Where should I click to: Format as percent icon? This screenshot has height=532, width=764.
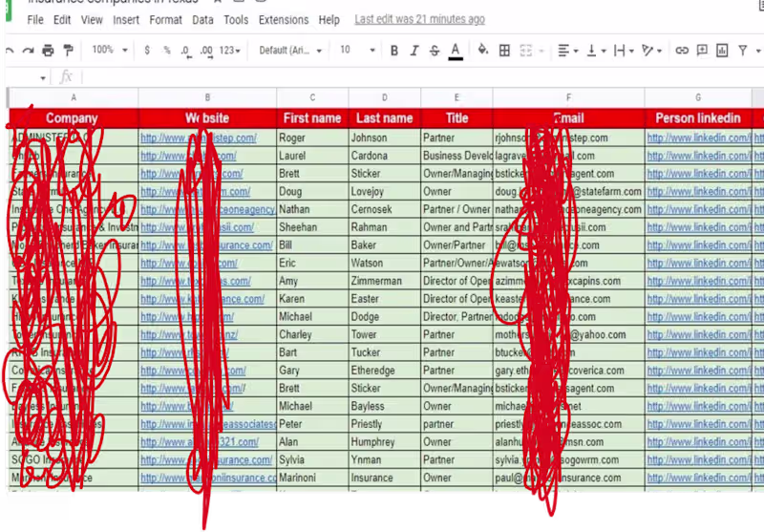coord(167,51)
